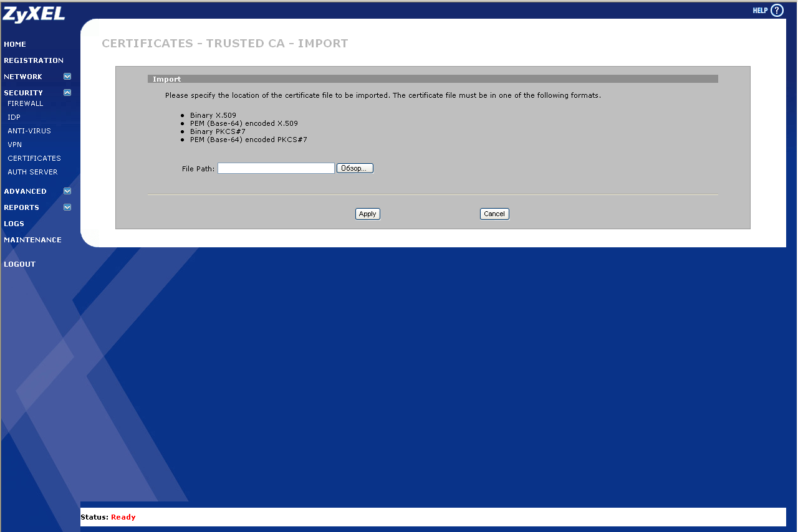
Task: Open the Certificates section
Action: [x=34, y=158]
